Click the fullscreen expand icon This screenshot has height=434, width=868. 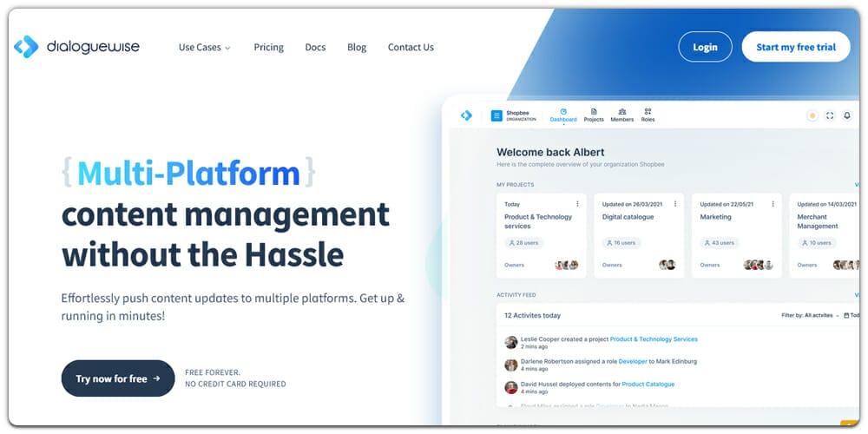point(830,115)
